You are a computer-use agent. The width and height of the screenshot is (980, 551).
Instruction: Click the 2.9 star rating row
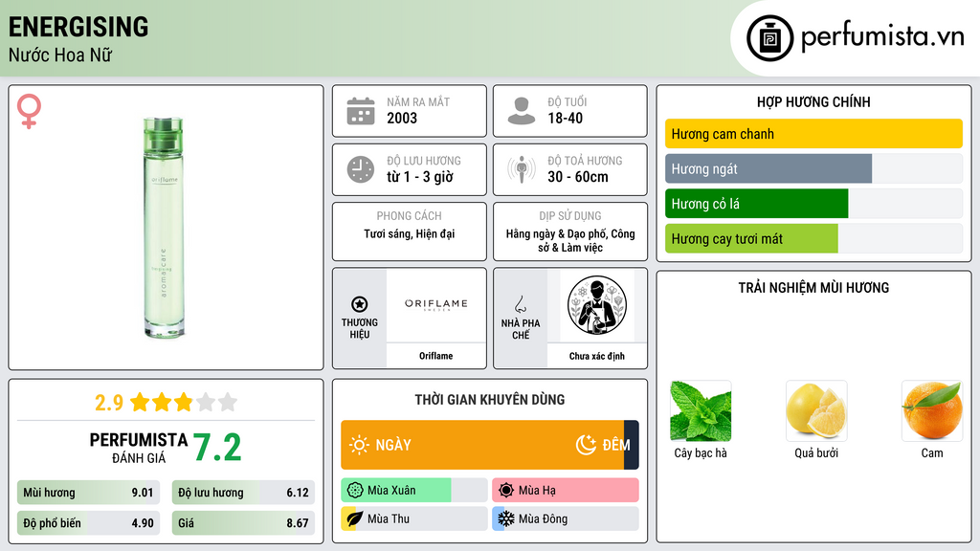pos(166,403)
